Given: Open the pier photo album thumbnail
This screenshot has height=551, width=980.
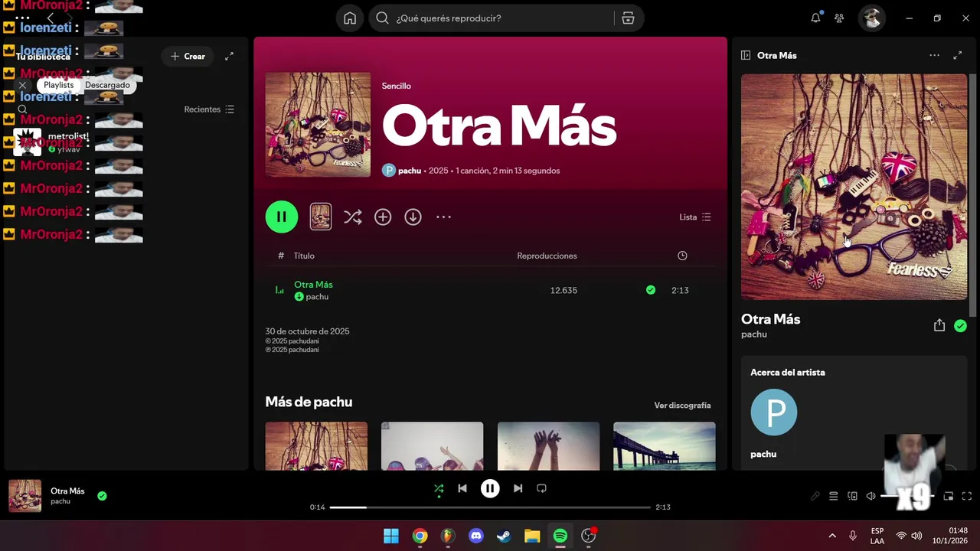Looking at the screenshot, I should (665, 446).
